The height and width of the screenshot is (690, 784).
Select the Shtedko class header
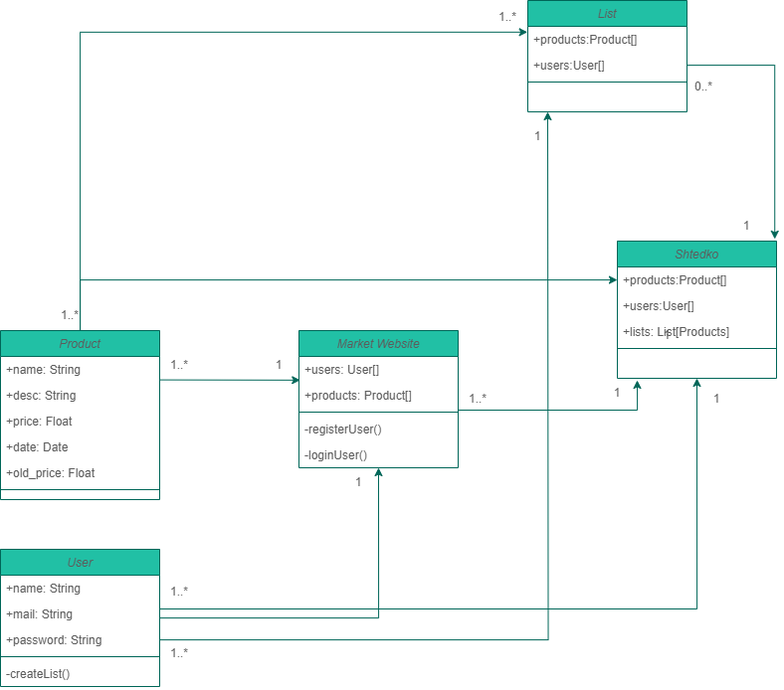click(x=696, y=255)
